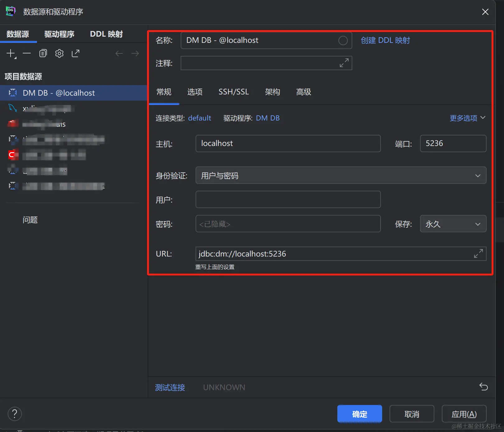Click the 端口 port input field
Screen dimensions: 504x432
pyautogui.click(x=453, y=143)
